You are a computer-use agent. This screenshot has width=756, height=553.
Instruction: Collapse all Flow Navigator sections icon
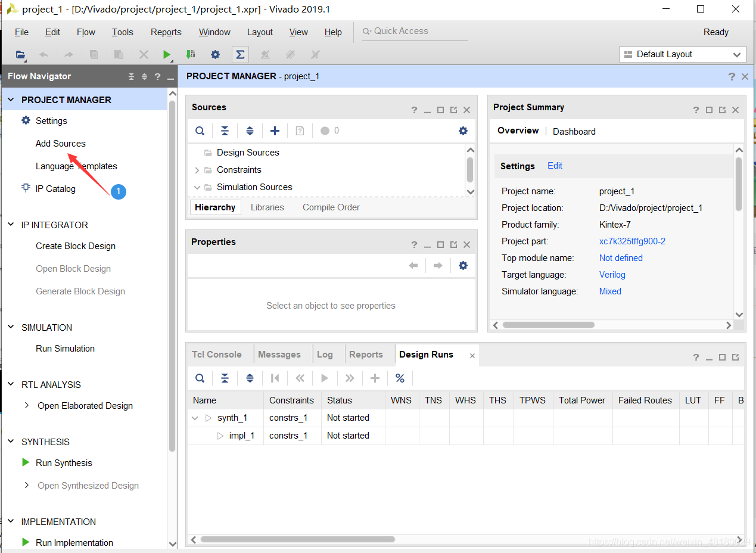[132, 77]
